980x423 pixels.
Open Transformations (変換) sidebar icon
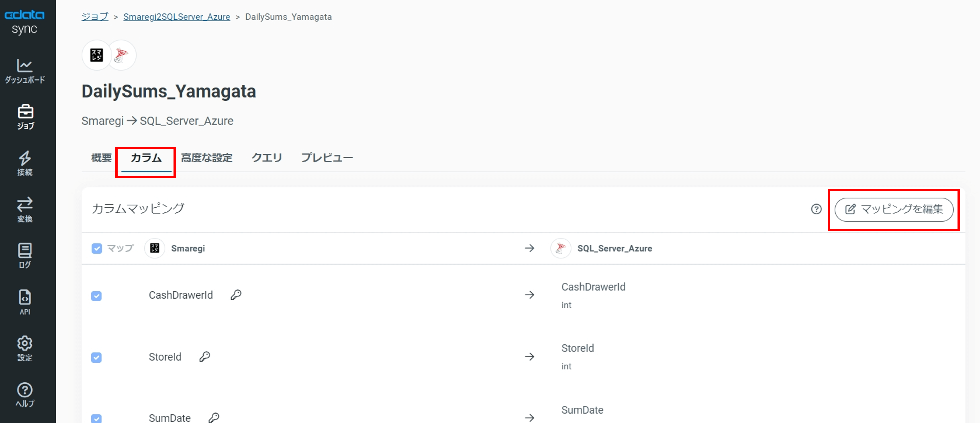pos(25,210)
